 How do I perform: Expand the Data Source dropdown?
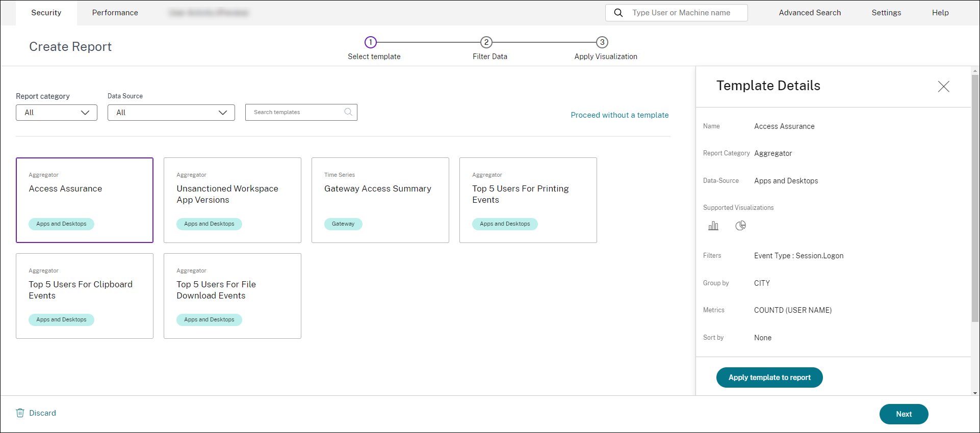coord(171,113)
